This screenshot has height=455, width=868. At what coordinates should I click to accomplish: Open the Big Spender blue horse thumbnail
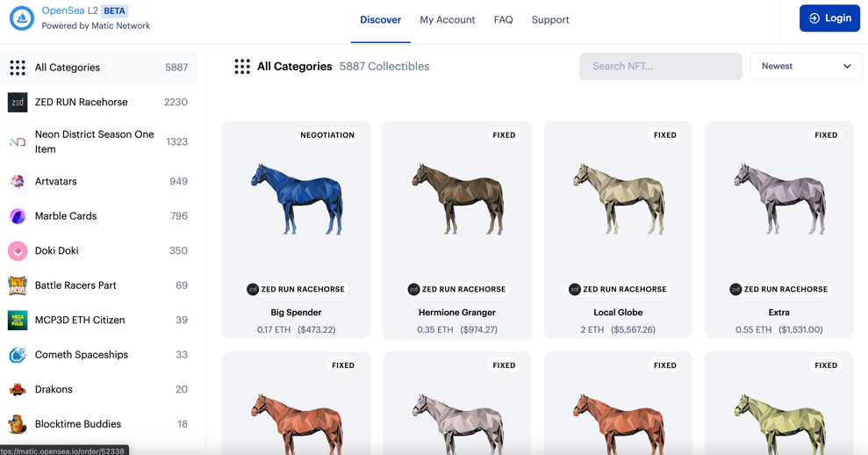point(297,199)
